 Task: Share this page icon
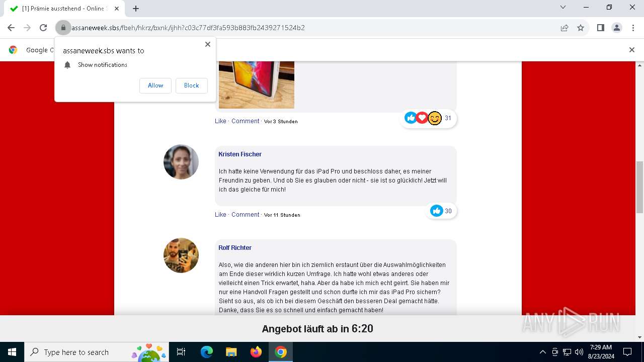click(x=565, y=28)
